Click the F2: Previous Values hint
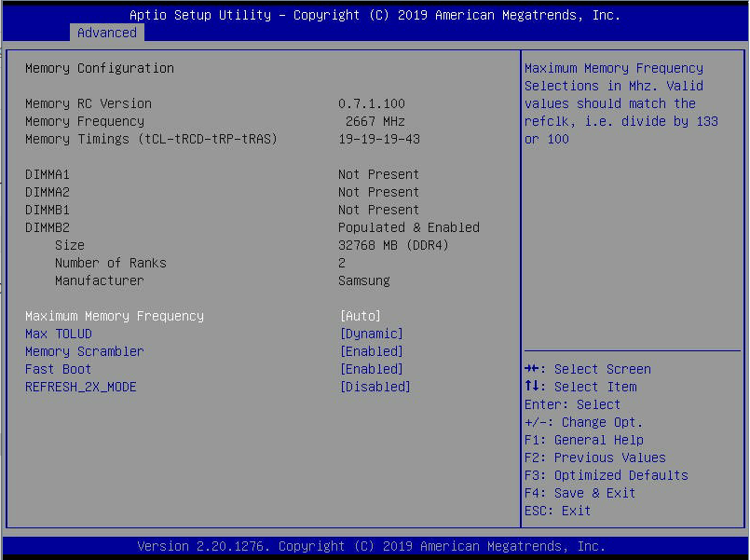The height and width of the screenshot is (560, 750). tap(595, 458)
